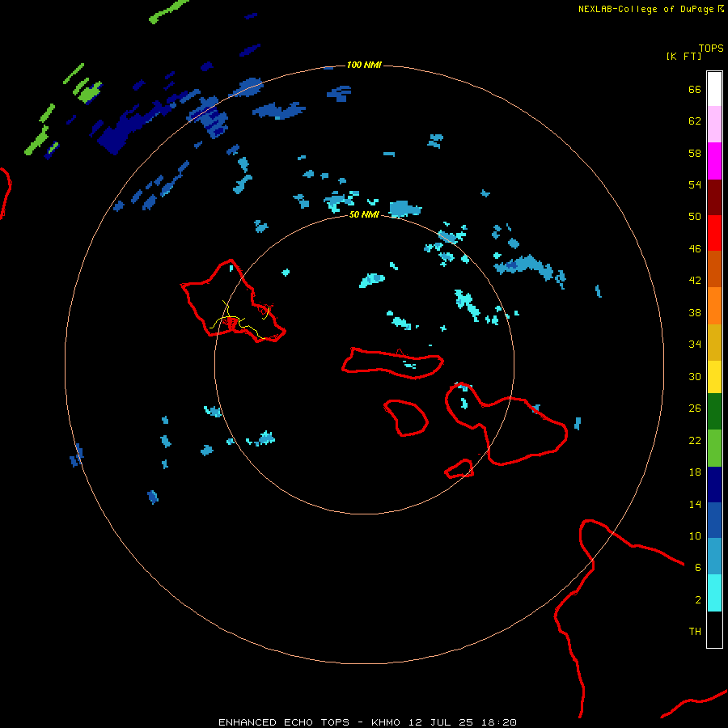Click the [K FT] units label
Viewport: 728px width, 728px height.
pyautogui.click(x=684, y=56)
